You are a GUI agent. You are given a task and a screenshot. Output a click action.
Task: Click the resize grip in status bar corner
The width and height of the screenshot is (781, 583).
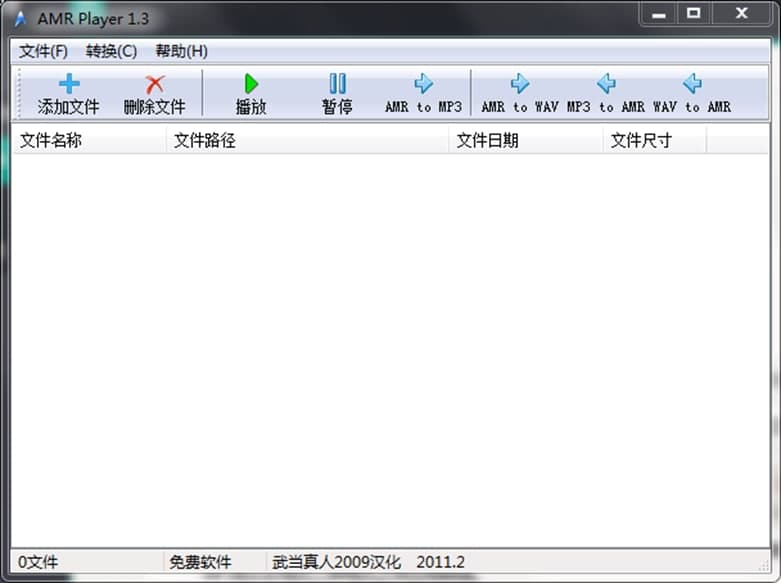763,566
